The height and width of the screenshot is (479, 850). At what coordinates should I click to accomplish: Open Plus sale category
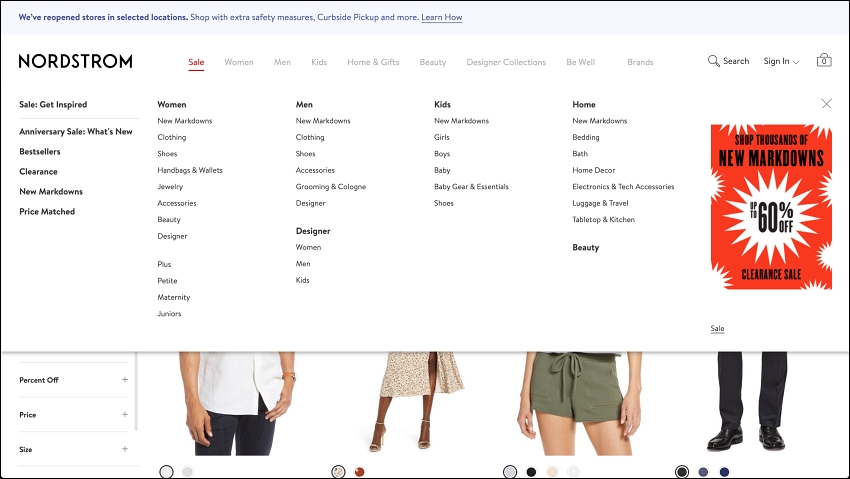click(164, 264)
